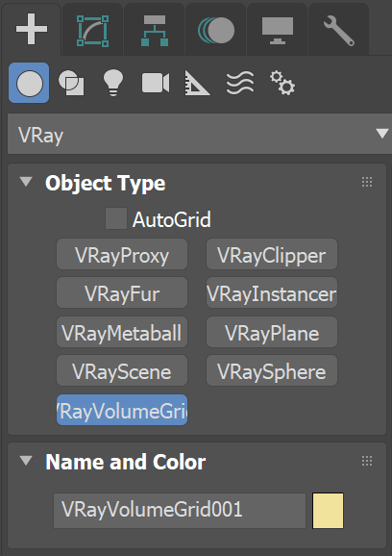Click the VRayProxy button
392x556 pixels.
tap(122, 254)
